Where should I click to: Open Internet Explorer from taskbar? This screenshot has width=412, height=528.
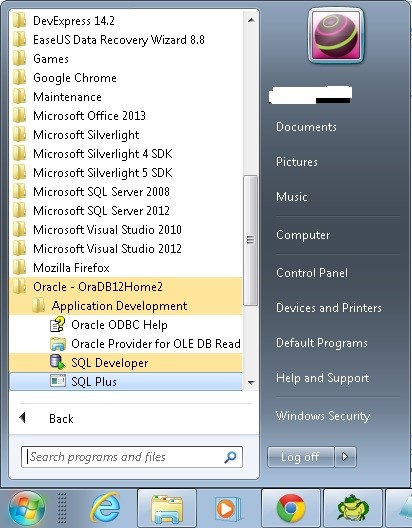coord(106,508)
